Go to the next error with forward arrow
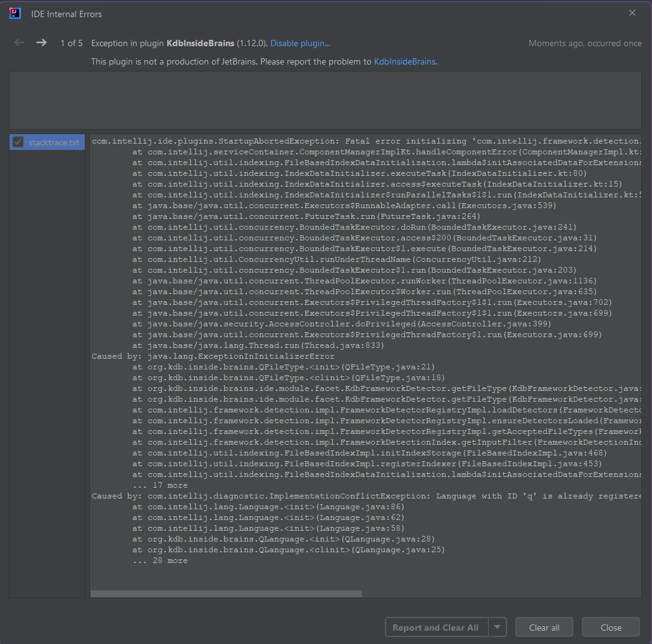Image resolution: width=652 pixels, height=644 pixels. point(41,43)
